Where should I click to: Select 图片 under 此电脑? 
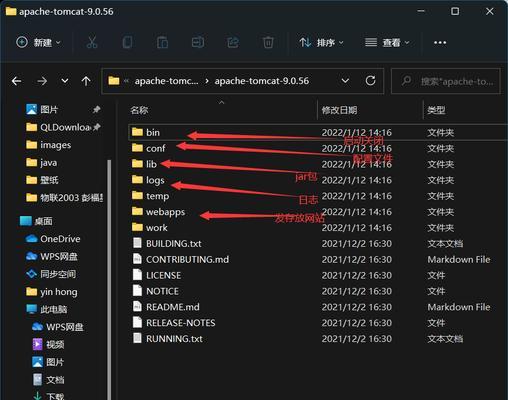pyautogui.click(x=48, y=362)
